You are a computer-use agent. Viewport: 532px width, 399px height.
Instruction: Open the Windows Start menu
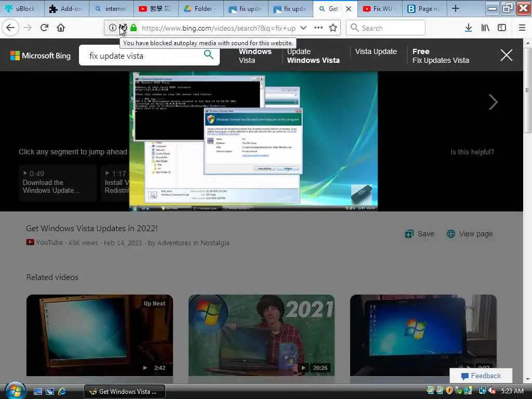(x=15, y=391)
